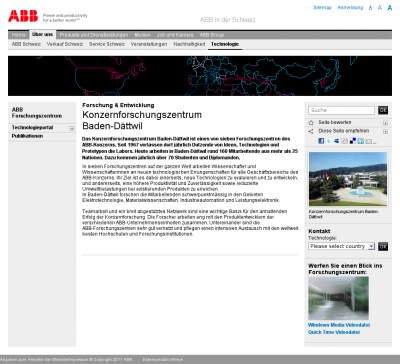Click the world map banner
Viewport: 400px width, 364px height.
coord(200,76)
